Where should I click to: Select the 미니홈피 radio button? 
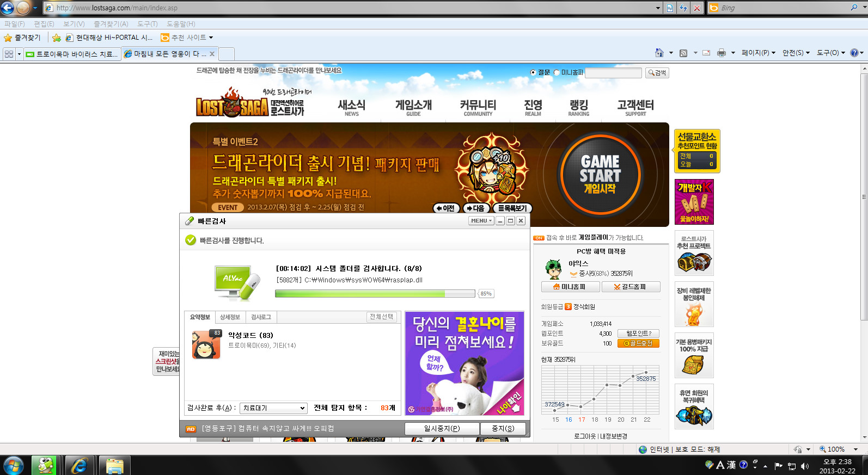click(557, 72)
